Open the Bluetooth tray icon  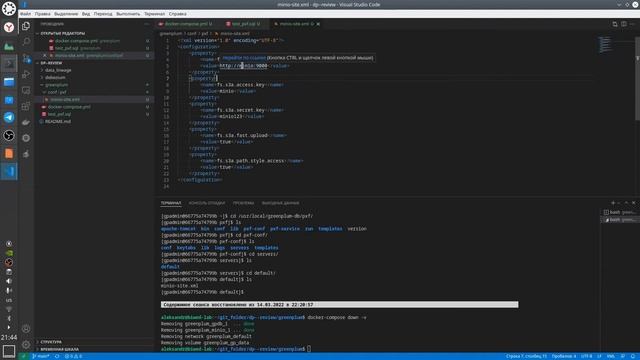(9, 318)
